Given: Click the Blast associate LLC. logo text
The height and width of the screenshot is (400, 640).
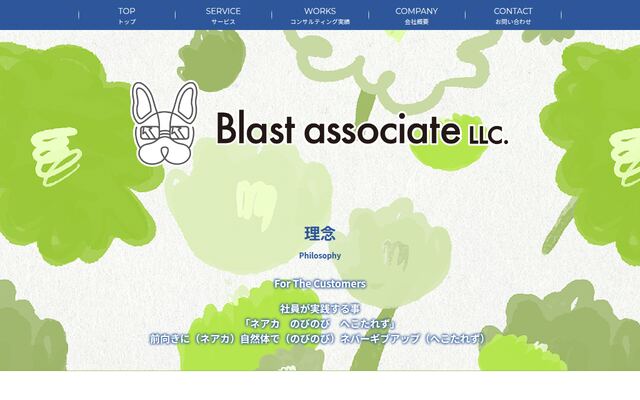Looking at the screenshot, I should pos(362,129).
